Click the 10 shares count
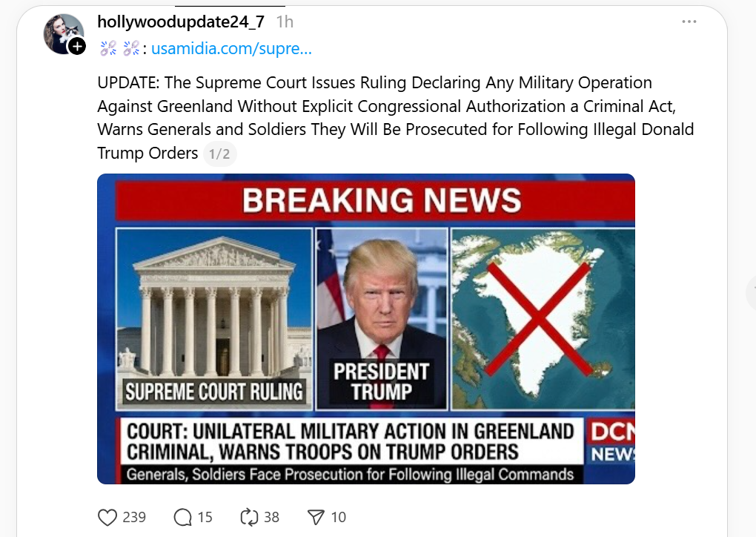Viewport: 756px width, 537px height. click(x=339, y=517)
